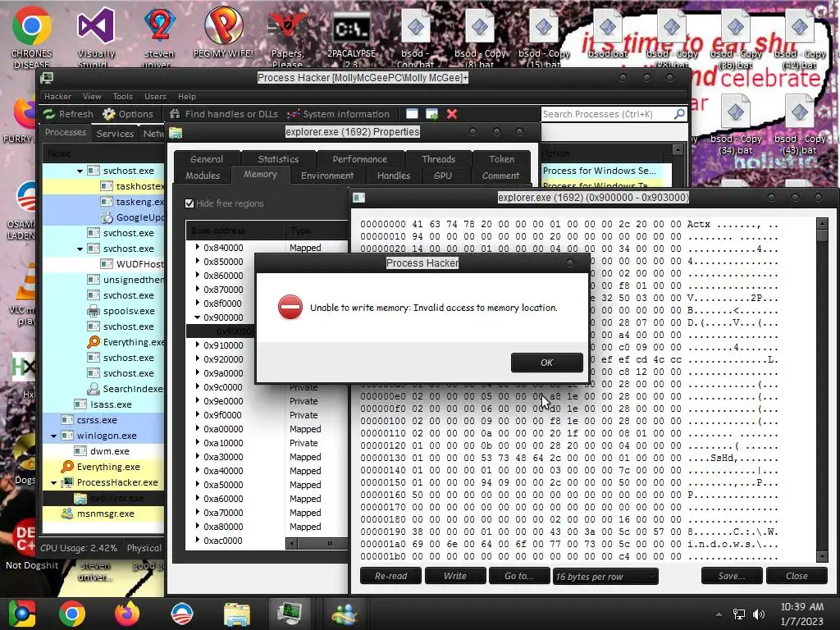Viewport: 840px width, 630px height.
Task: Click the Process Hacker taskbar icon
Action: tap(290, 614)
